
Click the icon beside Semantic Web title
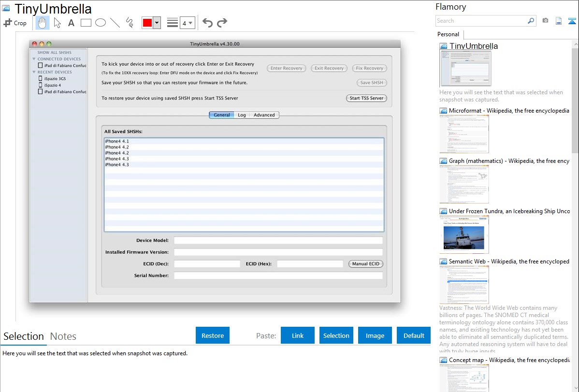point(443,261)
